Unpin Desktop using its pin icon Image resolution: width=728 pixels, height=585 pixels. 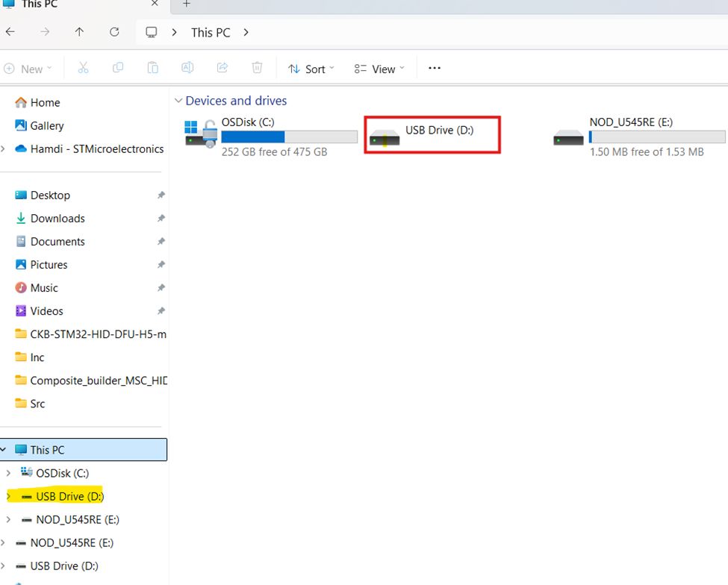click(161, 195)
